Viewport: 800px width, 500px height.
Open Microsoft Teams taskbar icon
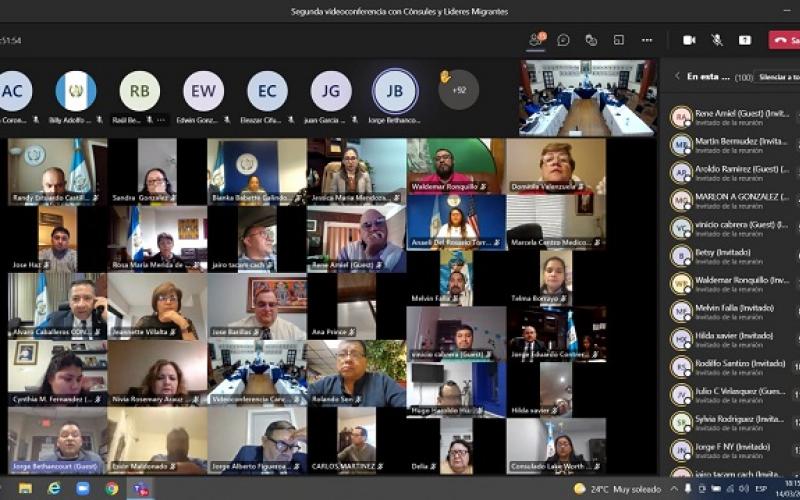coord(141,488)
